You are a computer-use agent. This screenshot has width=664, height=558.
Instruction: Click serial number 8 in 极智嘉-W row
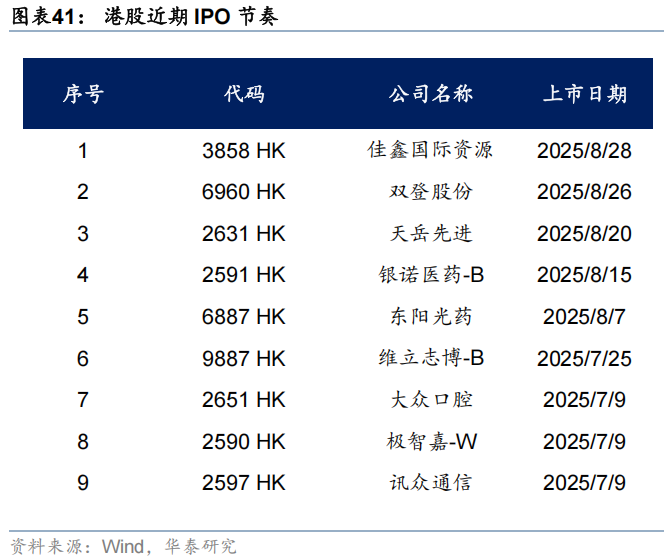point(83,442)
